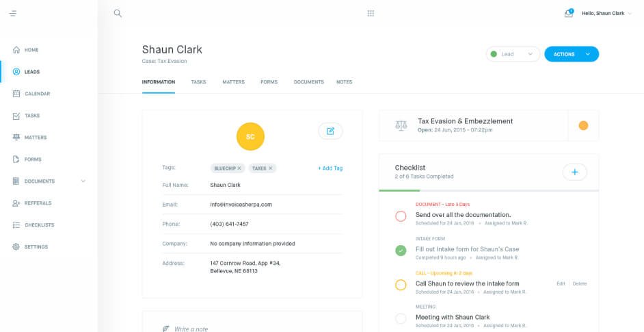Uncheck the completed Intake form task
The height and width of the screenshot is (332, 644).
401,251
